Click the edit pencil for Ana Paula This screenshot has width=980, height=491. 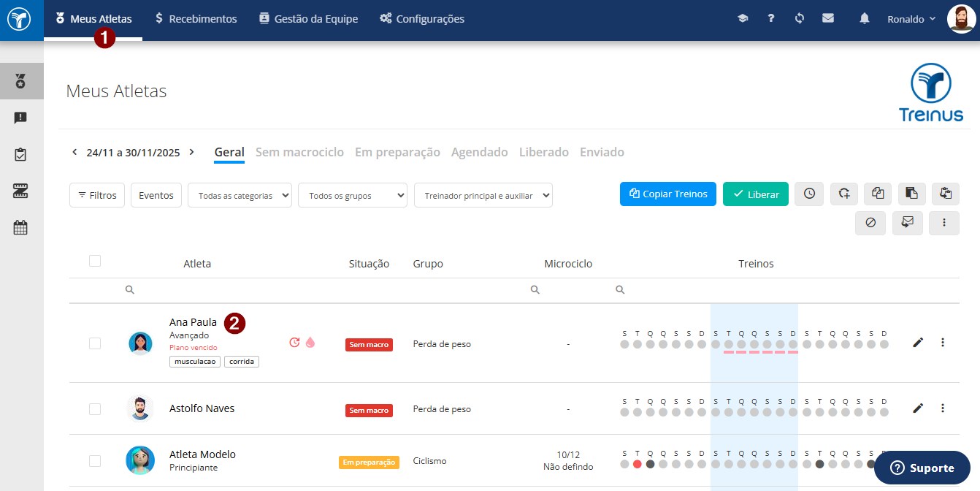tap(918, 343)
